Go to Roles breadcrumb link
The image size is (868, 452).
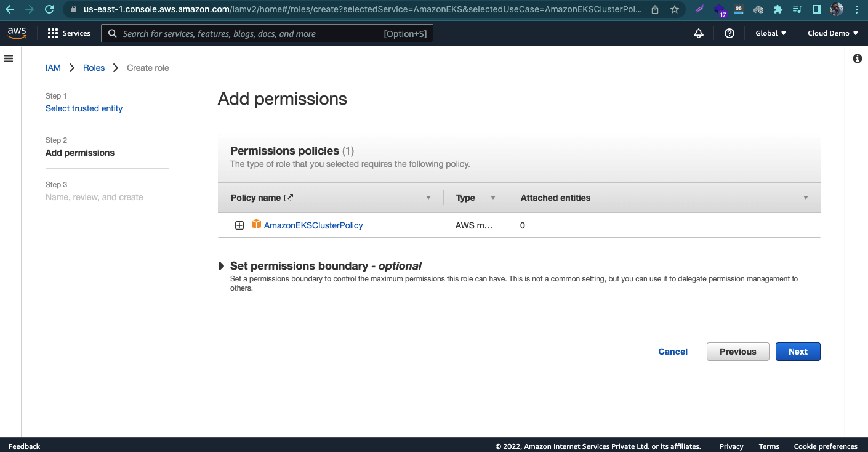point(94,68)
